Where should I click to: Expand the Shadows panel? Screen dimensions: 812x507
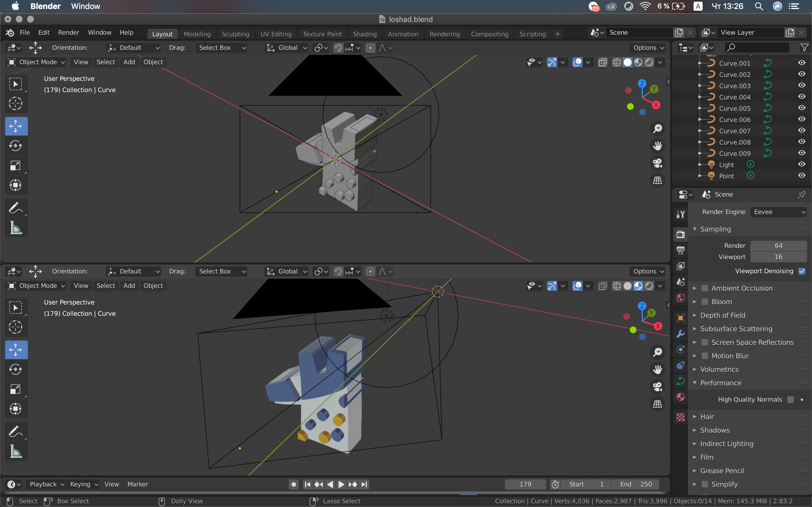point(715,430)
